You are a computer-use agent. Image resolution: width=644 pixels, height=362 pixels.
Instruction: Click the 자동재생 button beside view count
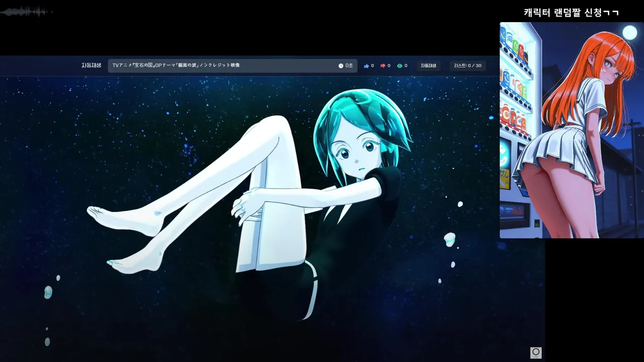point(429,66)
